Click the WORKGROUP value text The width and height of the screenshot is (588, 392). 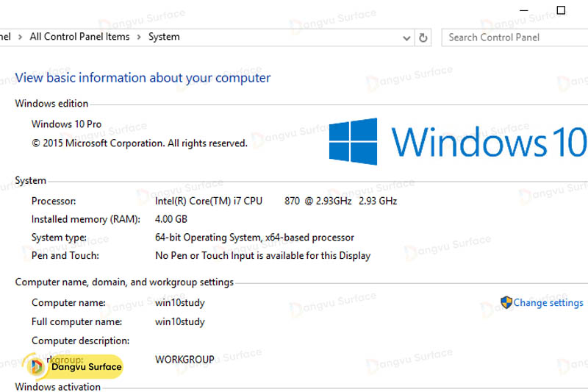184,360
